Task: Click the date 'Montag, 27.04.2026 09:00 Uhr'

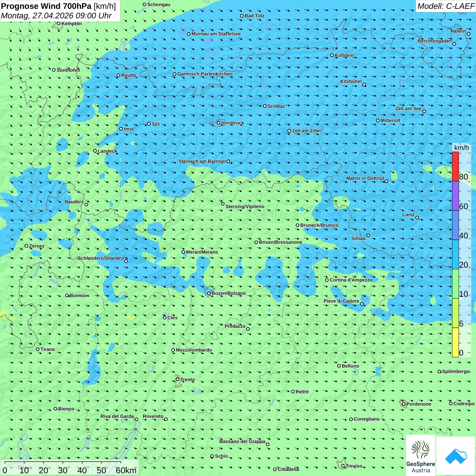Action: pos(56,16)
